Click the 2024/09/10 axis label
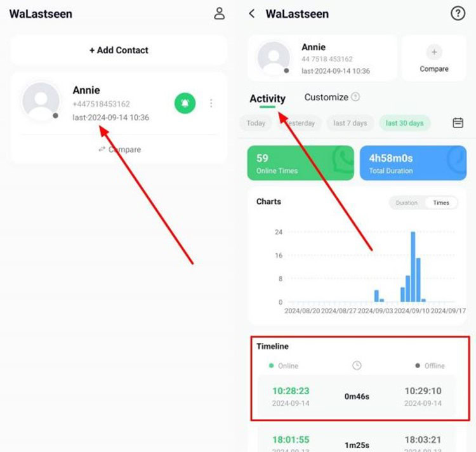The height and width of the screenshot is (452, 476). pos(412,311)
